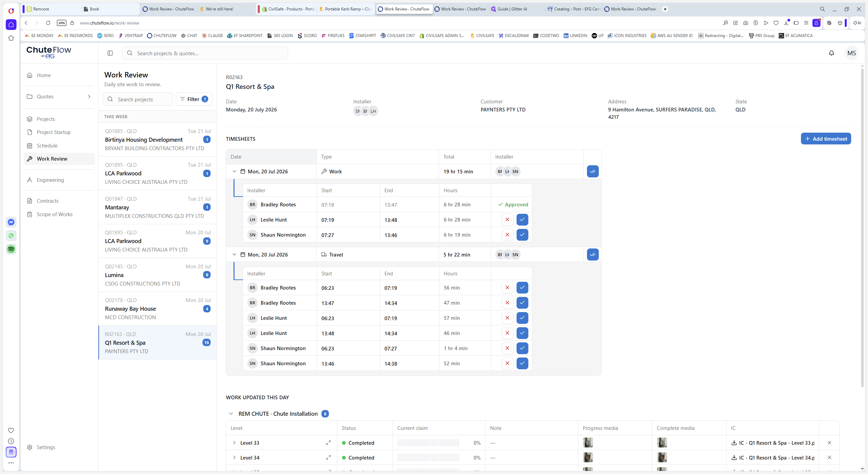The image size is (868, 474).
Task: Approve Shaun Normington 07:27 work entry
Action: point(522,235)
